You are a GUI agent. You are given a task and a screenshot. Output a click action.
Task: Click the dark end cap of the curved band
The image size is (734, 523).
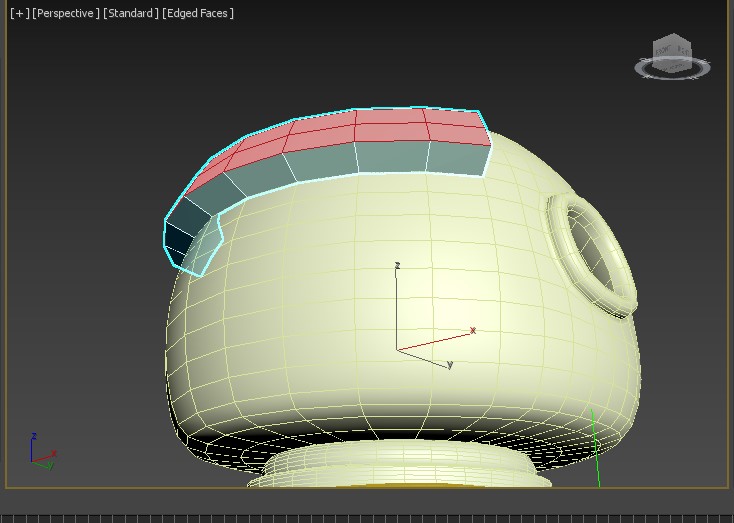181,238
